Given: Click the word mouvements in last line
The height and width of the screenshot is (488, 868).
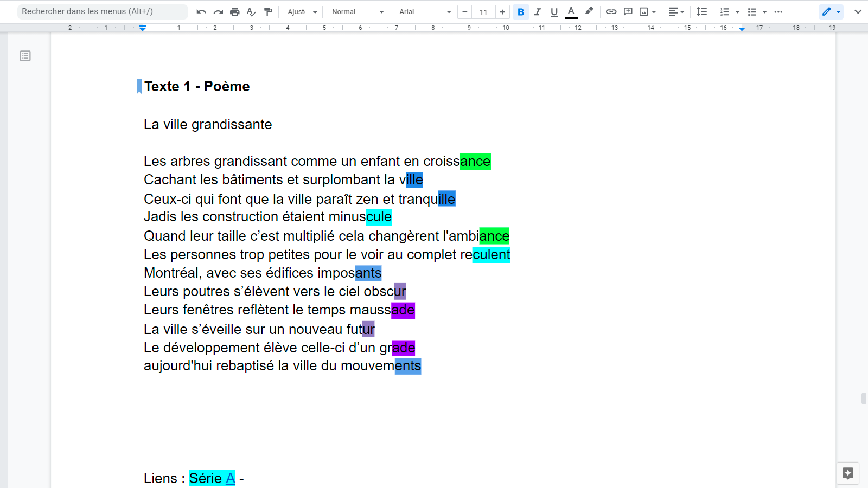Looking at the screenshot, I should tap(381, 366).
